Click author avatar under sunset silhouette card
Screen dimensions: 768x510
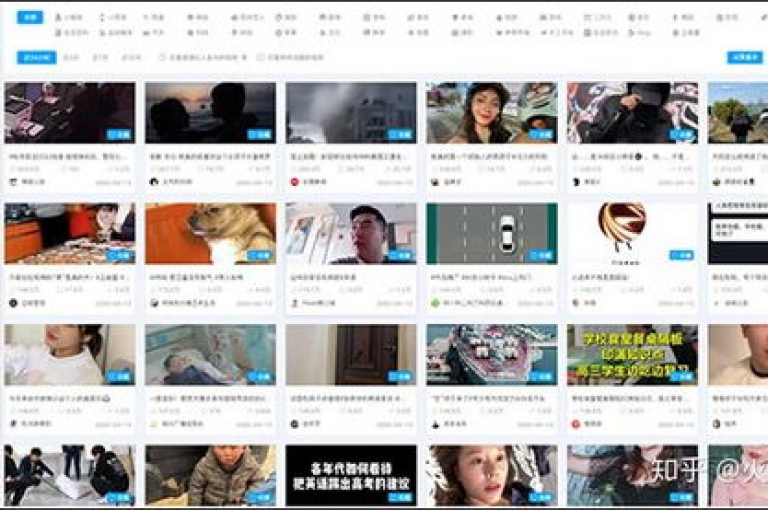point(154,182)
